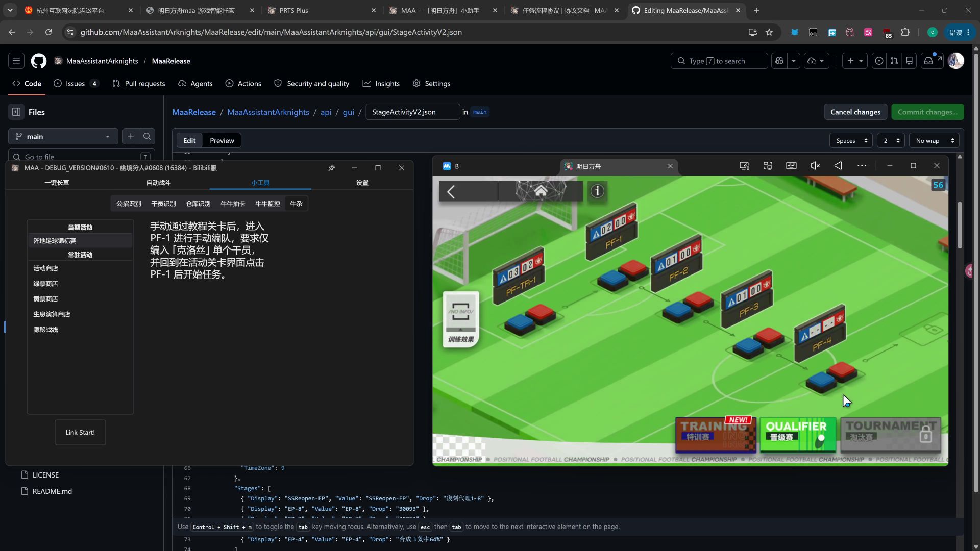Screen dimensions: 980x551
Task: Tap the TRAINING 特训赛 button in game
Action: (716, 435)
